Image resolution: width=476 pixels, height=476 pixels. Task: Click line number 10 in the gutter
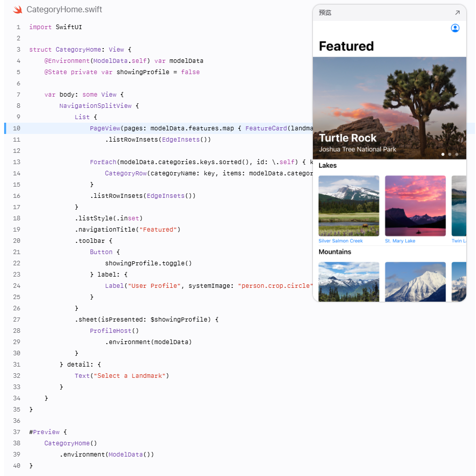coord(16,128)
